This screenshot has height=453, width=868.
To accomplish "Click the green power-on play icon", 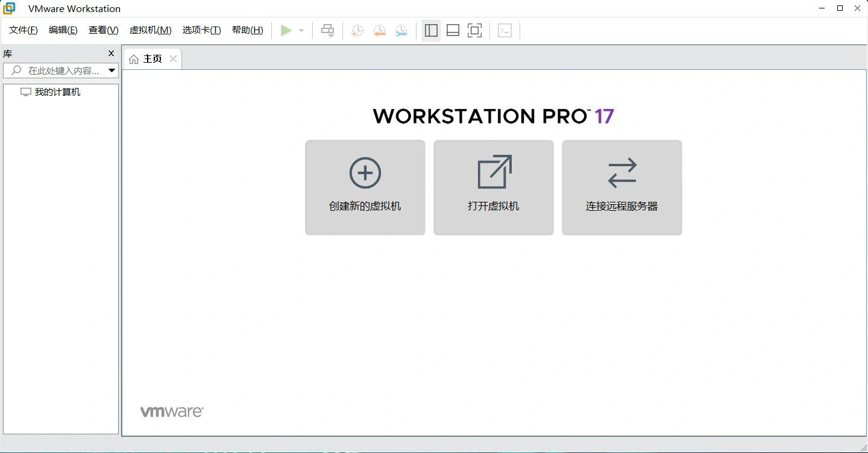I will [x=286, y=31].
